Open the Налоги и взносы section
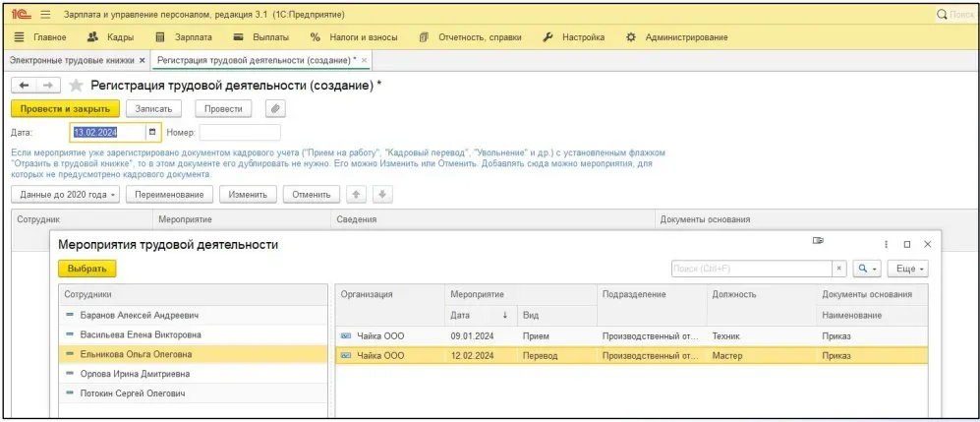The image size is (980, 422). tap(354, 37)
